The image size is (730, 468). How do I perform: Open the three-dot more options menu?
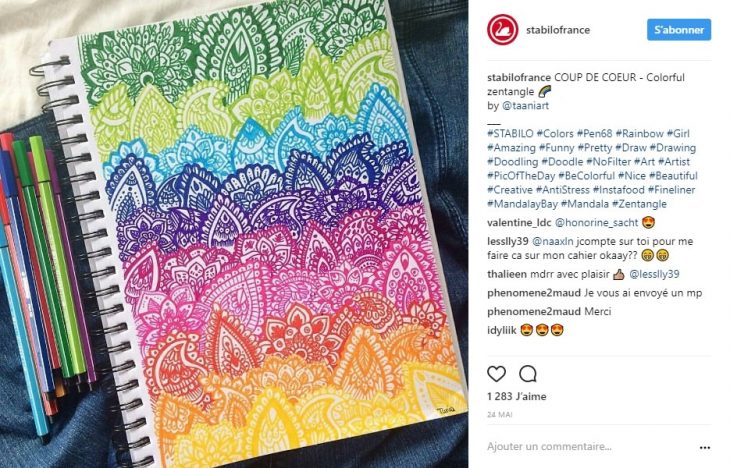[704, 448]
